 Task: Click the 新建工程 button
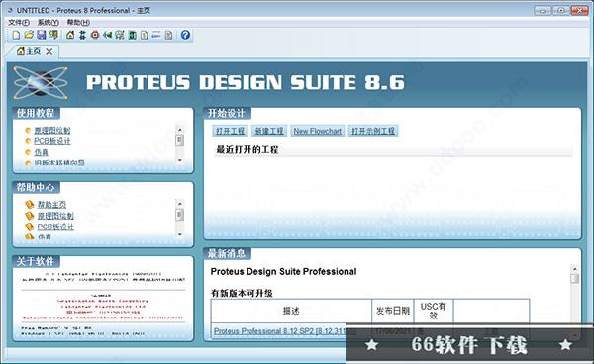tap(269, 131)
